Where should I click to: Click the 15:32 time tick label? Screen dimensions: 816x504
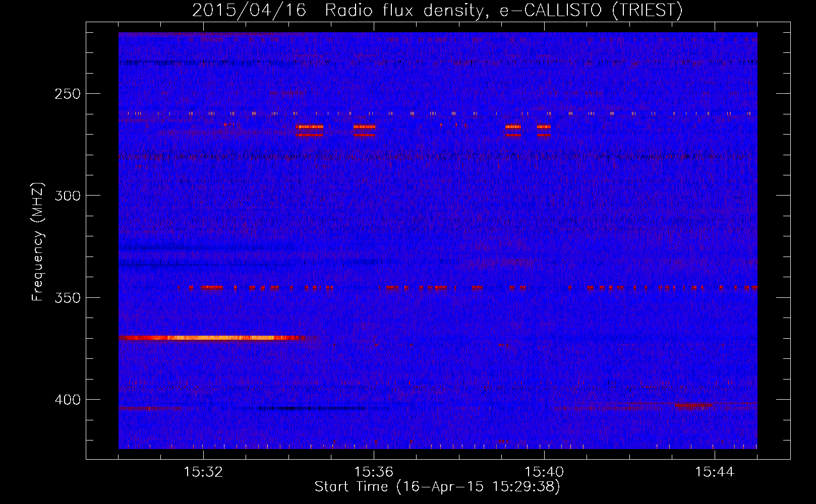pos(203,472)
